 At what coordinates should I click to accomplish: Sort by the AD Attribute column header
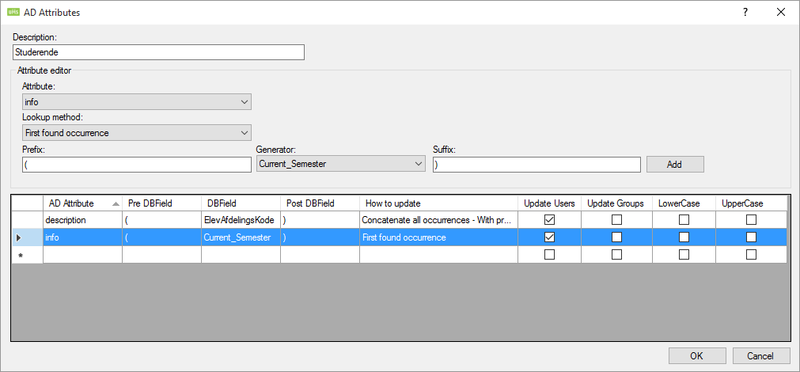pos(83,203)
